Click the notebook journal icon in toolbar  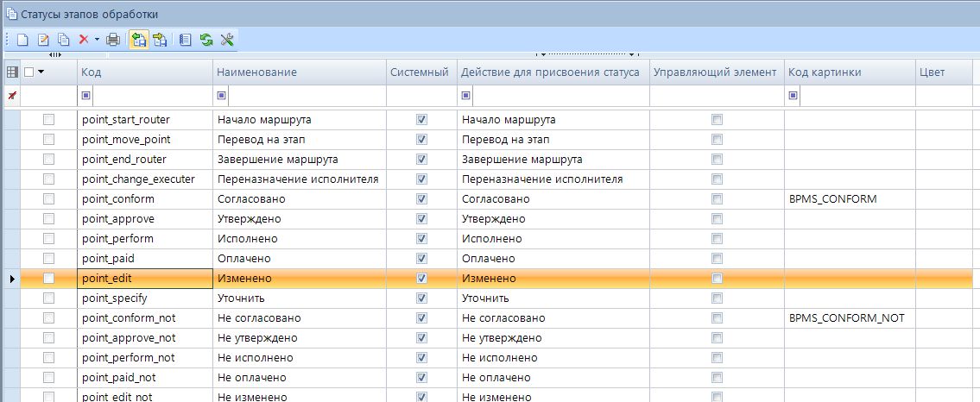point(186,39)
